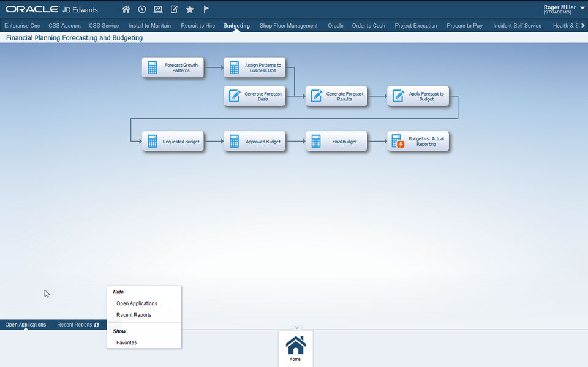588x367 pixels.
Task: Click Apply Forecast to Budget pencil icon
Action: coord(398,96)
